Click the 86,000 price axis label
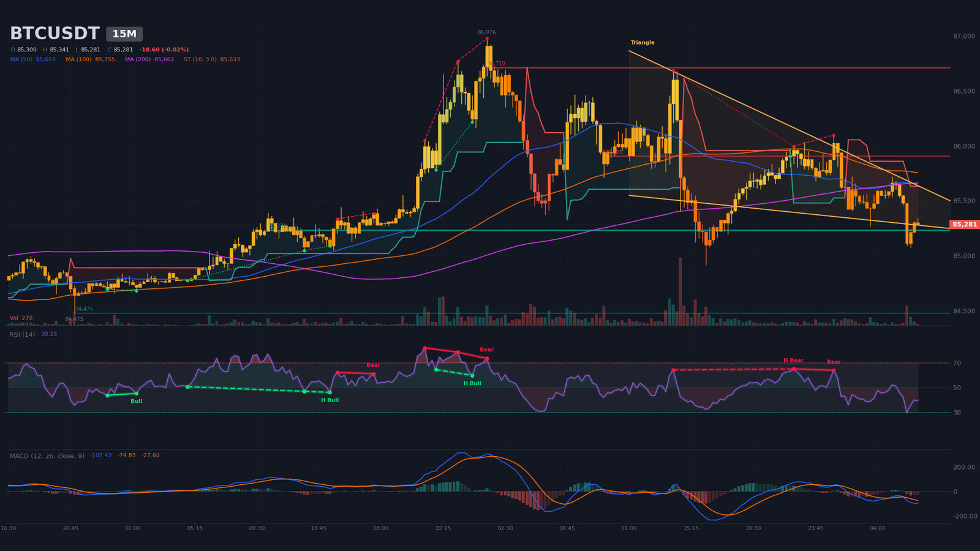This screenshot has height=551, width=980. click(x=964, y=146)
